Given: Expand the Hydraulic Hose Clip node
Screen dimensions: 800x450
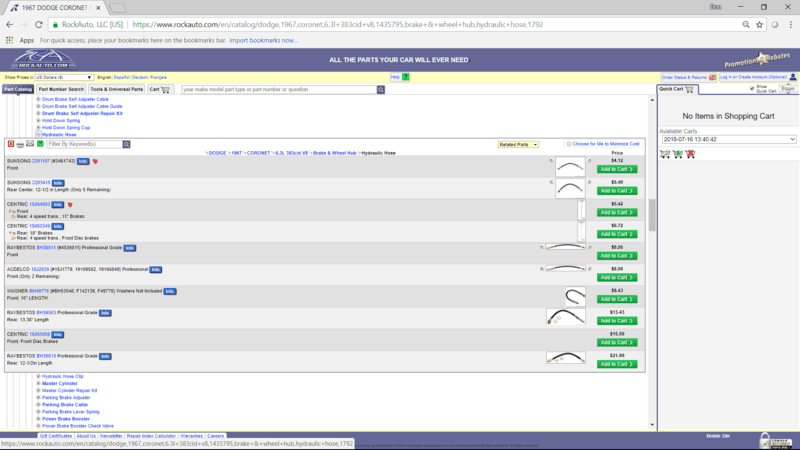Looking at the screenshot, I should (x=38, y=376).
